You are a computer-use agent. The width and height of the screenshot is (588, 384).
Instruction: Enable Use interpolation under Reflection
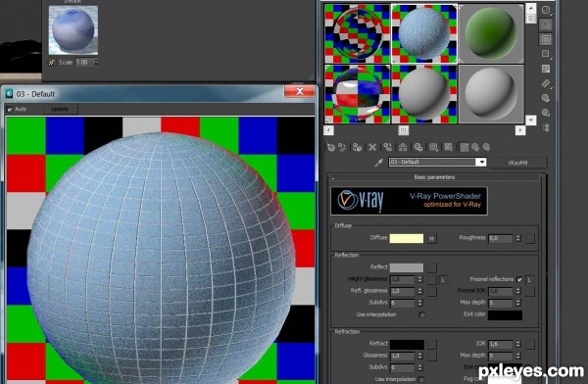(x=422, y=314)
